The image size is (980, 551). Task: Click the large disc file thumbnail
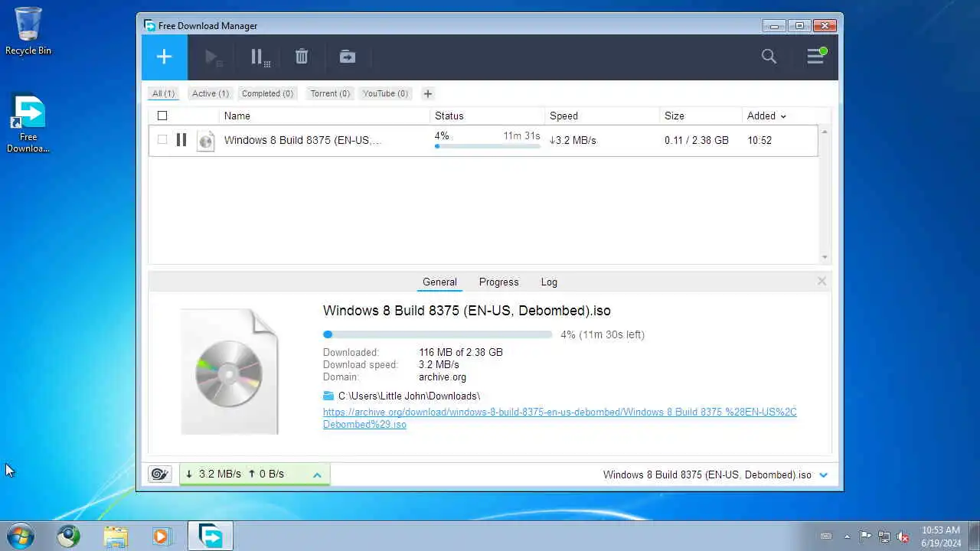230,372
